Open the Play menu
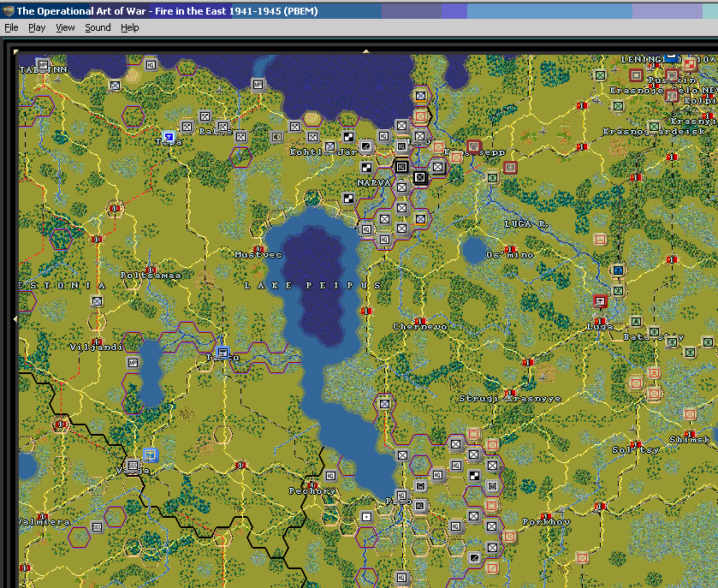This screenshot has width=718, height=588. [x=37, y=27]
